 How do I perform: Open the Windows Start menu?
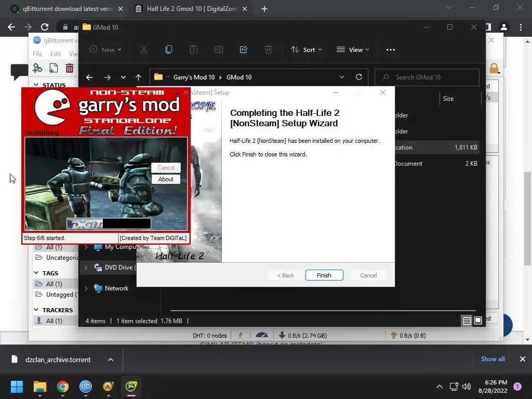[17, 387]
